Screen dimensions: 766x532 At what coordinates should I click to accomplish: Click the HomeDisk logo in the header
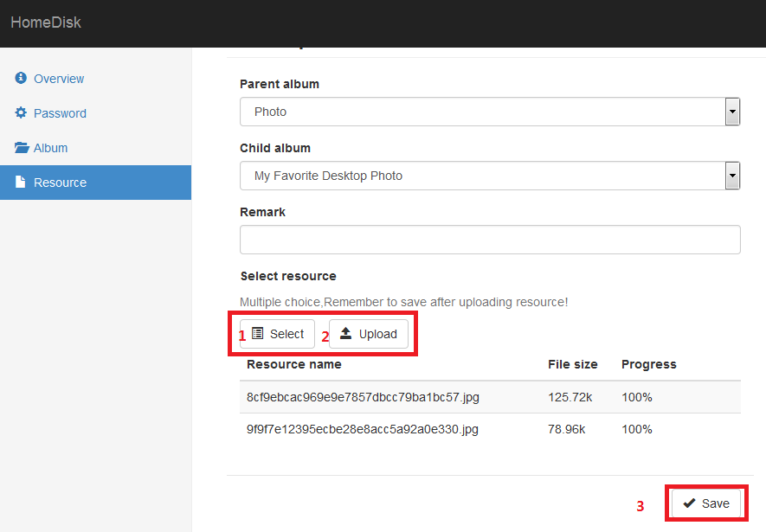pyautogui.click(x=46, y=22)
